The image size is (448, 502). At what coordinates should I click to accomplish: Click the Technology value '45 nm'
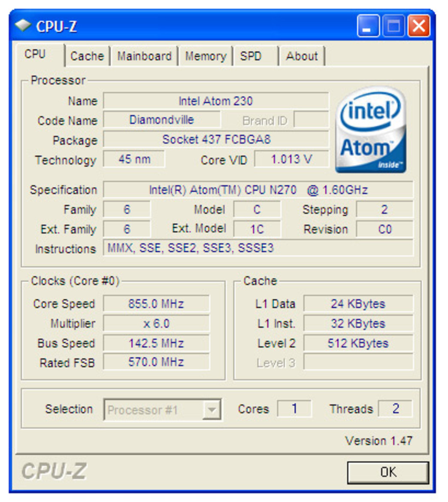[134, 159]
